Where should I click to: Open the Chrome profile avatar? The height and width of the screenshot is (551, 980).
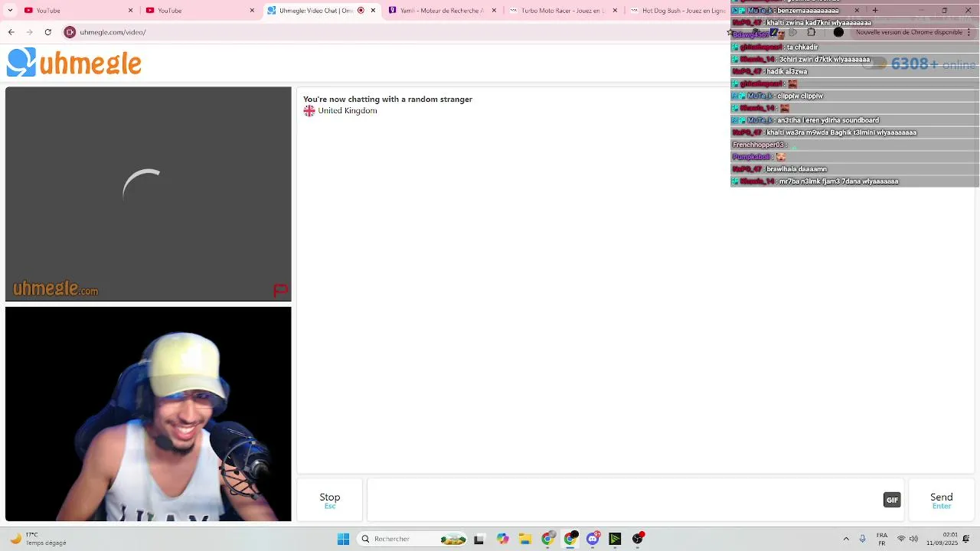point(838,32)
